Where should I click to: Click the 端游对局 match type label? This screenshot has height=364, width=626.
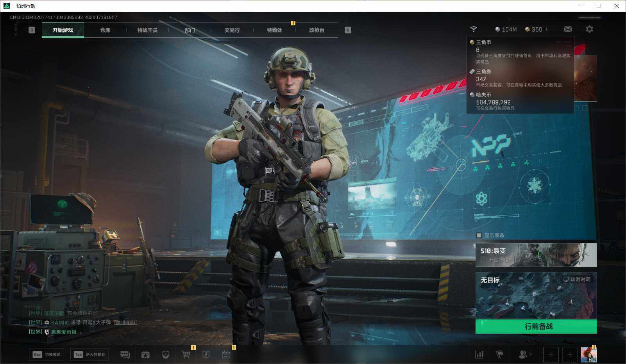577,279
